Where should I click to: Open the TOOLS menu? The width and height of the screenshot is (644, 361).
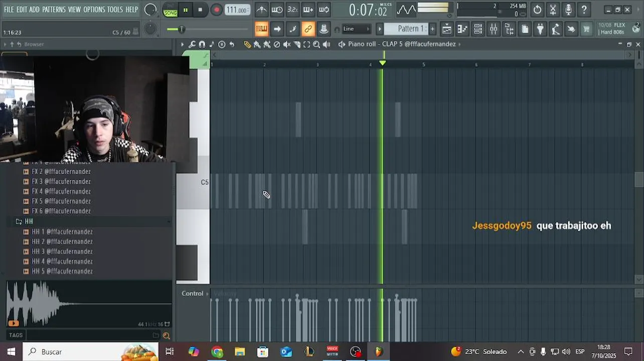coord(115,10)
